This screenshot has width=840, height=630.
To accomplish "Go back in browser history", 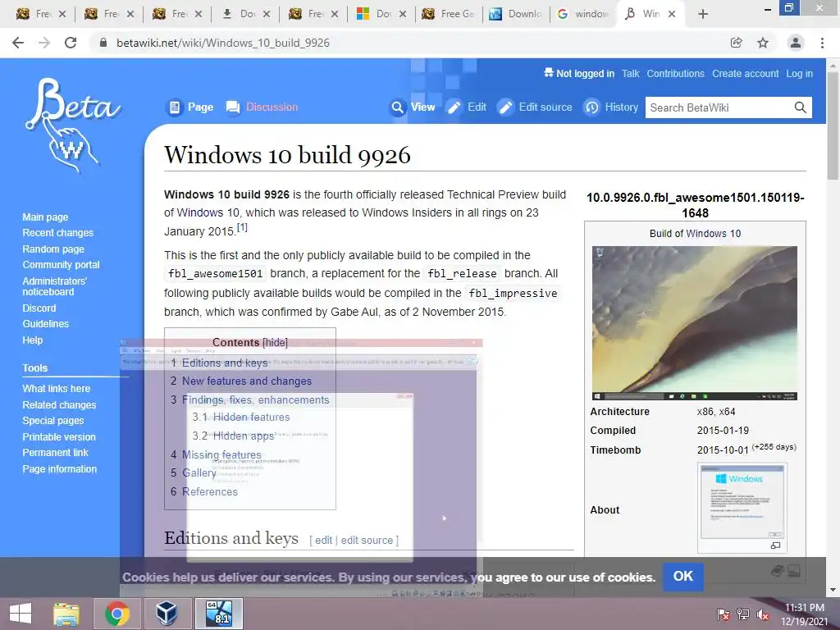I will pos(18,43).
